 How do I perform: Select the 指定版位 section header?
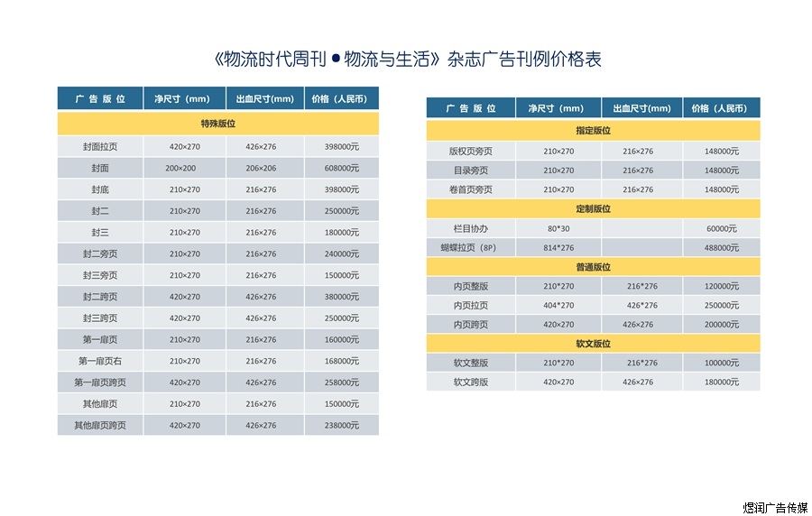coord(593,131)
